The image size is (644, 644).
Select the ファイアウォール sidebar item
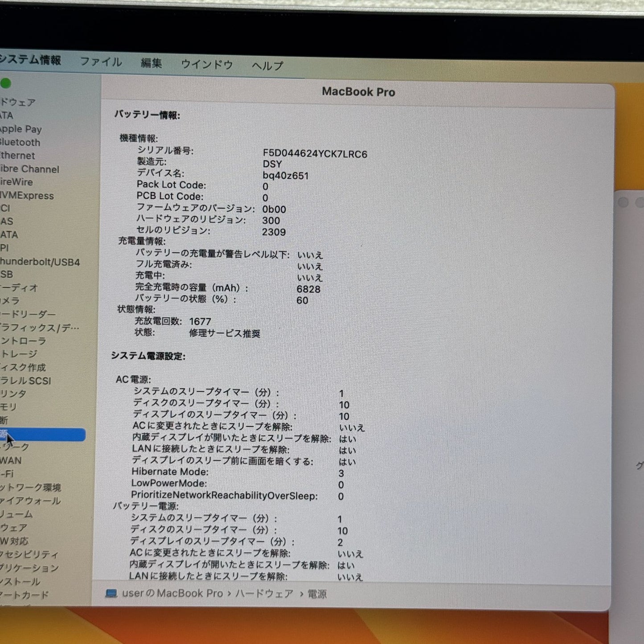tap(30, 501)
